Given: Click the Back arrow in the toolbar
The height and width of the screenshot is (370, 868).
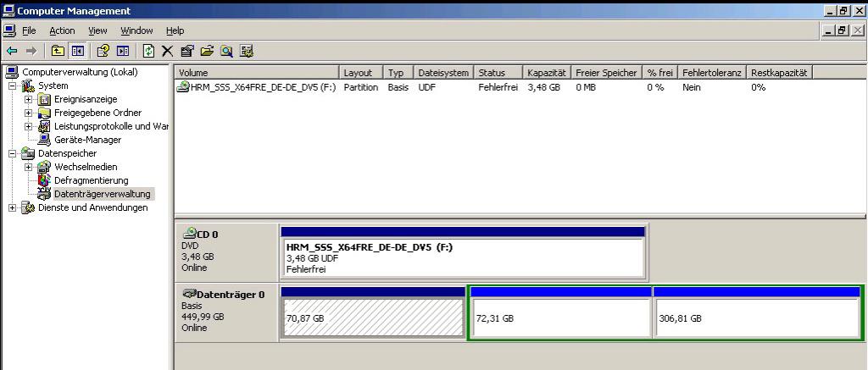Looking at the screenshot, I should coord(12,52).
